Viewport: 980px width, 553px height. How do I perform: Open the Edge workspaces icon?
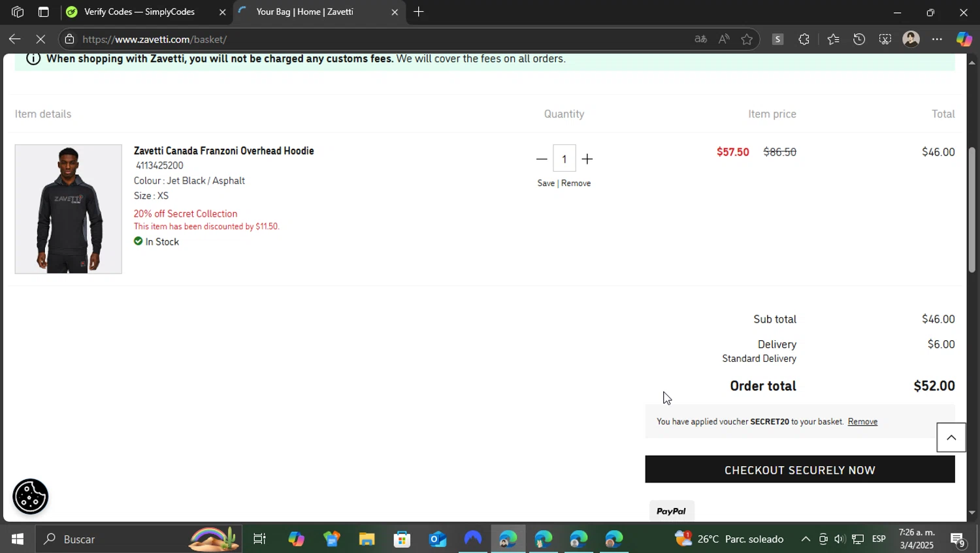[18, 12]
